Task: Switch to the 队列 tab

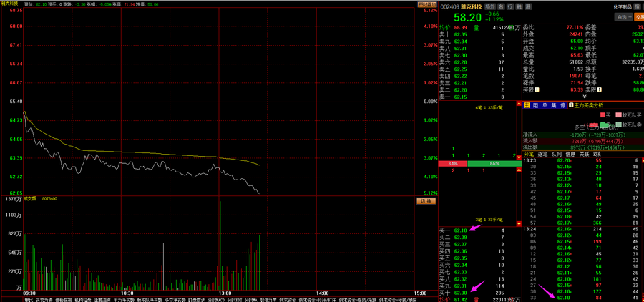Action: (x=557, y=154)
